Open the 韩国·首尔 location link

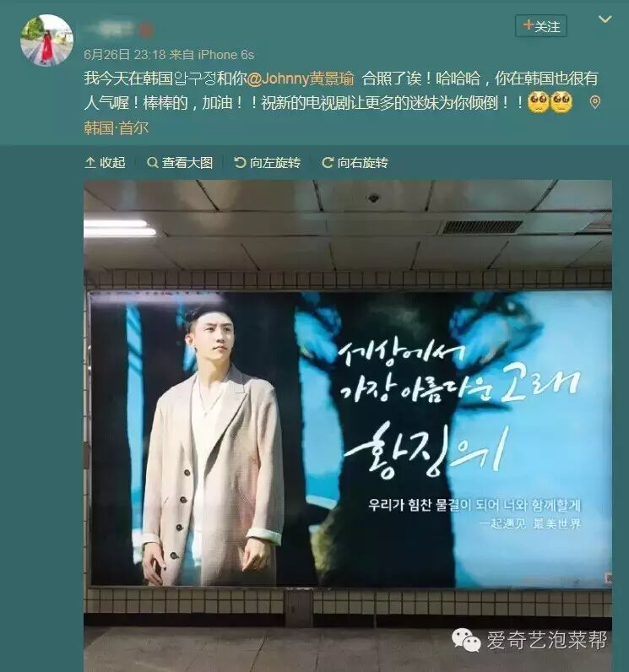point(117,127)
